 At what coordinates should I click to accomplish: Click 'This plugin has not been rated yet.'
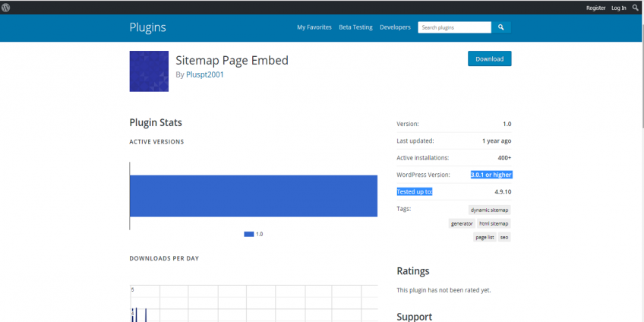[x=444, y=290]
